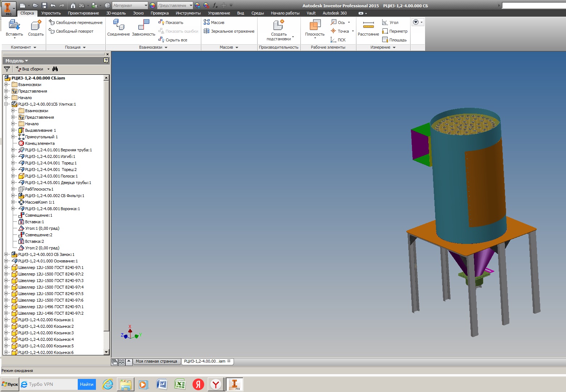Switch to the Эскиз ribbon tab
The image size is (566, 392).
[x=138, y=13]
